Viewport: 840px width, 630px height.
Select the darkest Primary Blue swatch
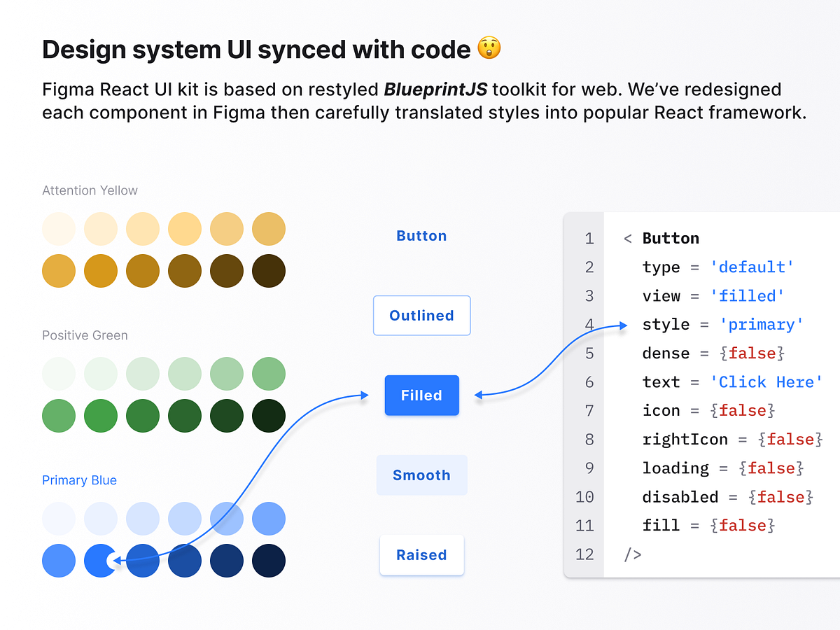pos(268,560)
